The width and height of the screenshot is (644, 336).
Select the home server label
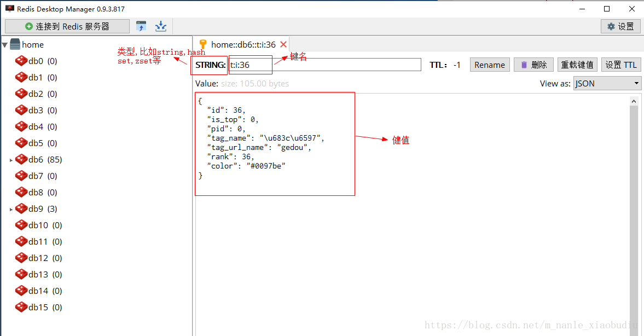(33, 44)
